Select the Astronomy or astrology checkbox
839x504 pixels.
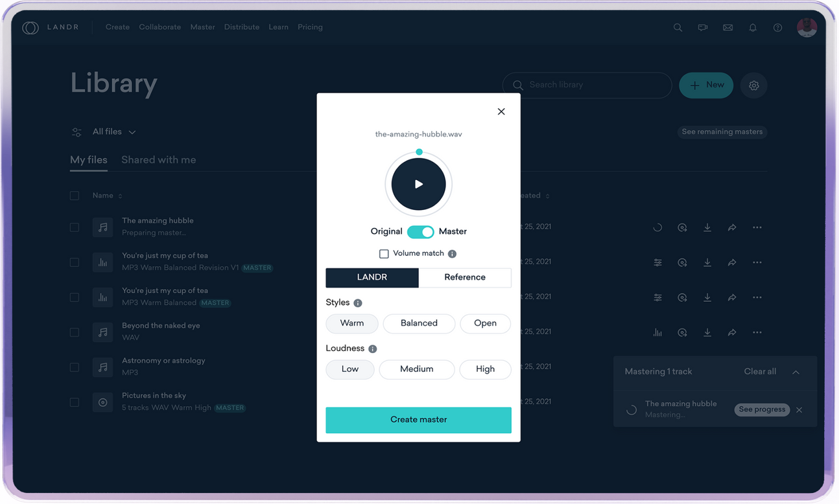click(x=75, y=367)
